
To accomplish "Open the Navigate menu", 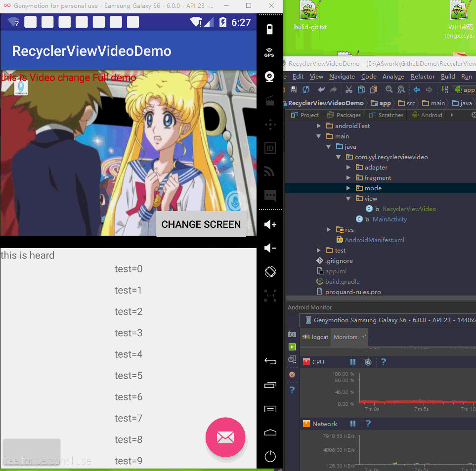I will pos(342,77).
